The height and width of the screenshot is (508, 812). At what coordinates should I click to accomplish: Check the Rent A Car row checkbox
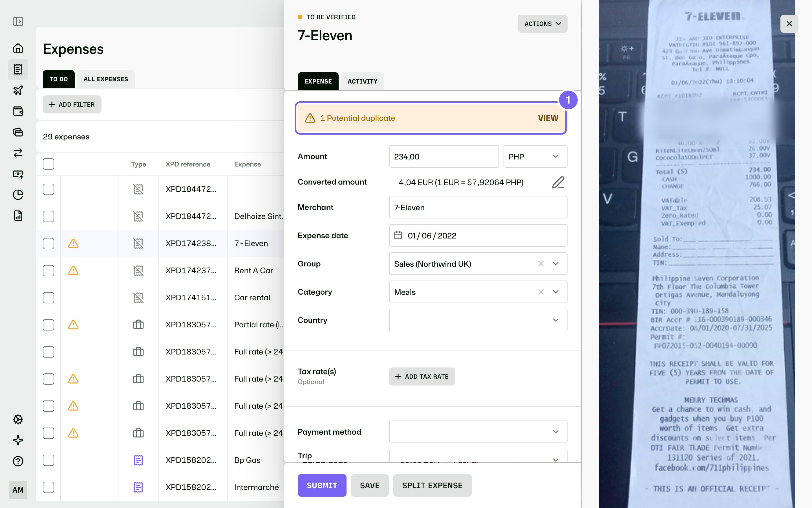pyautogui.click(x=49, y=270)
